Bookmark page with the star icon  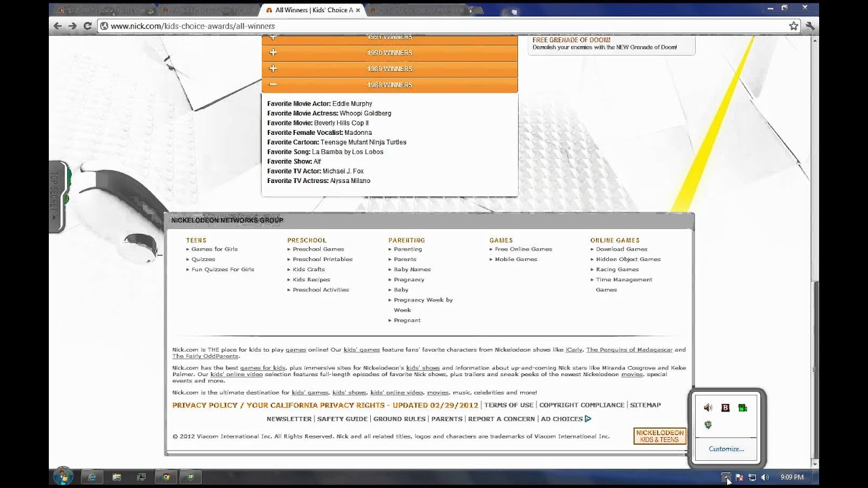point(793,26)
